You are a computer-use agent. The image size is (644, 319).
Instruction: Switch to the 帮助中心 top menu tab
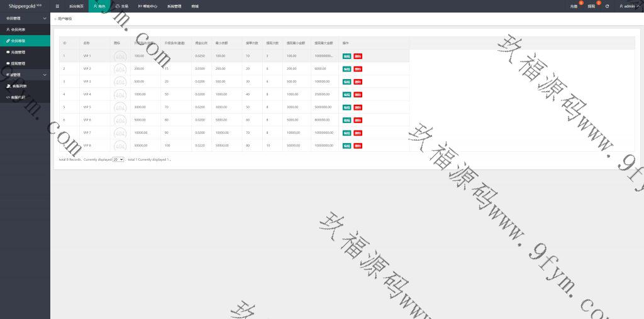[x=148, y=6]
